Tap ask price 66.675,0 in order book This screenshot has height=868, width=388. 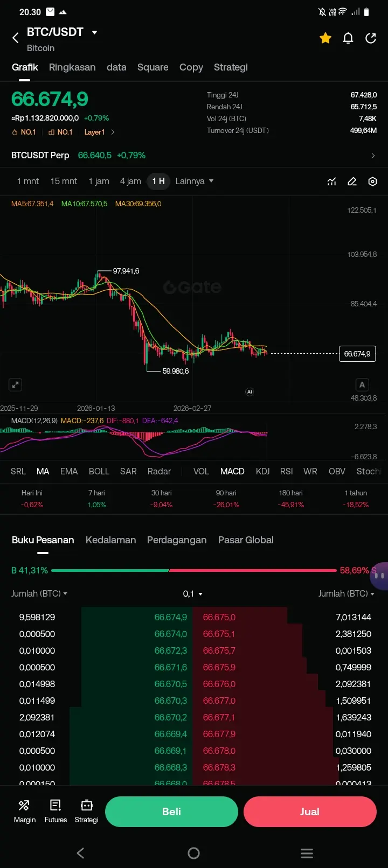tap(219, 617)
